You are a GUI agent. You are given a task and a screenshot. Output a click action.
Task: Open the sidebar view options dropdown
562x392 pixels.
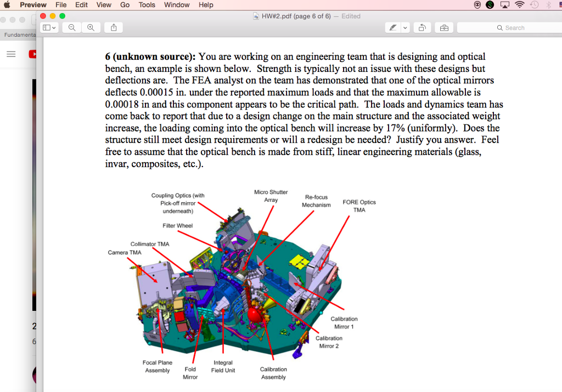click(49, 27)
